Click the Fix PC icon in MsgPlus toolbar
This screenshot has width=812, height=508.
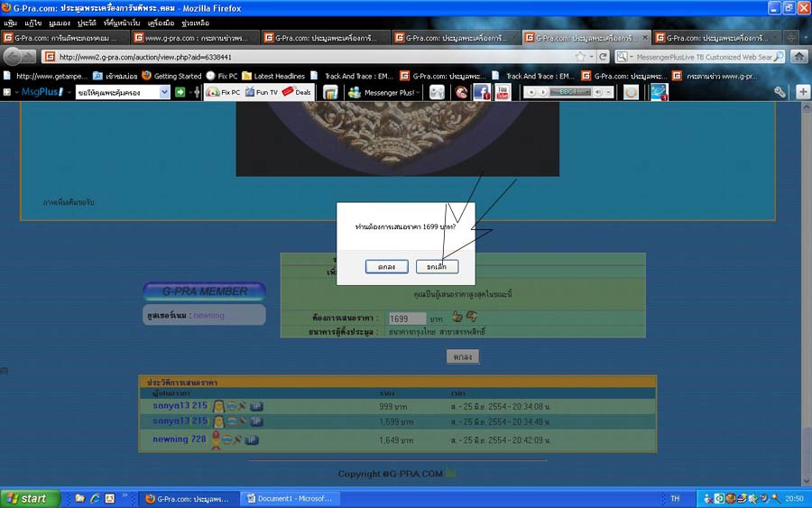click(x=224, y=92)
